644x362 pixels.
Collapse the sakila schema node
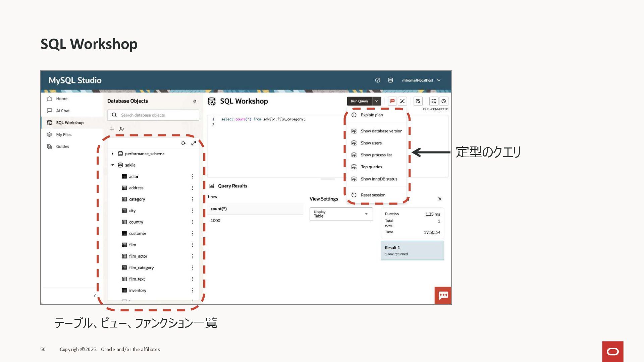[x=113, y=165]
